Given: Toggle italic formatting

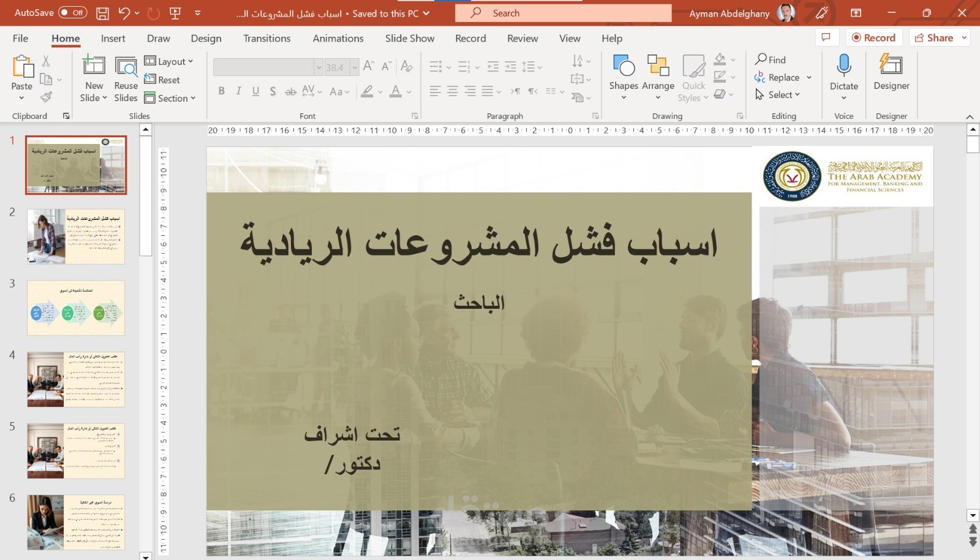Looking at the screenshot, I should click(x=238, y=91).
